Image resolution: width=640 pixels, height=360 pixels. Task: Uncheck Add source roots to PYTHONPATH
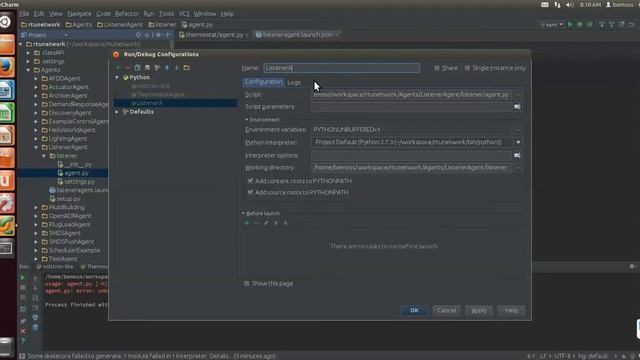pos(250,192)
